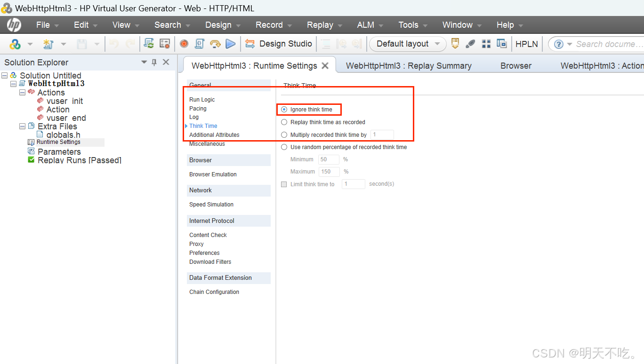Start recording with the red Record button

coord(184,44)
